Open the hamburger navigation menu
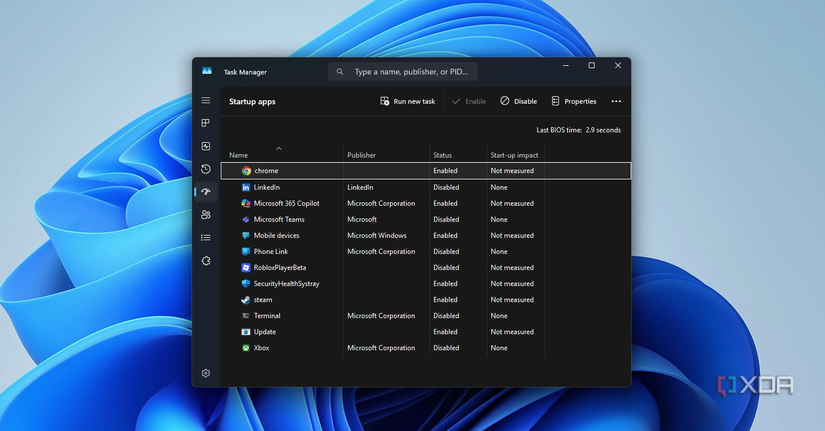This screenshot has height=431, width=825. [206, 101]
